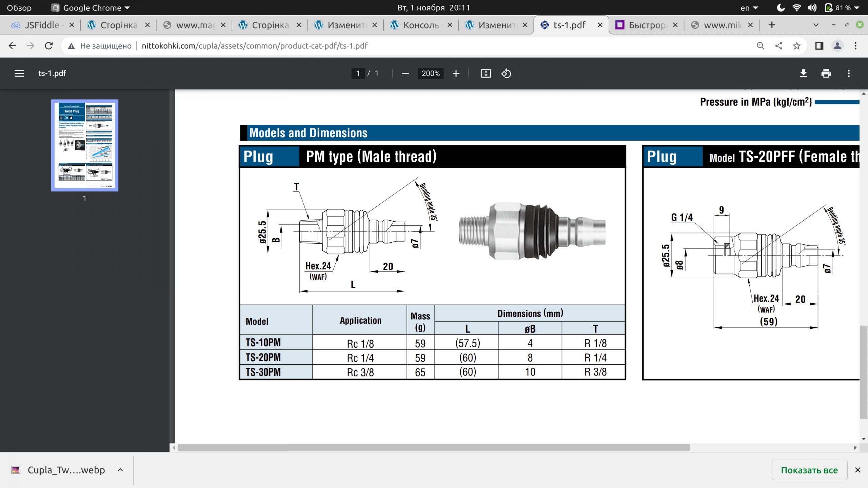Screen dimensions: 868x488
Task: Switch to the www.mag tab
Action: click(x=194, y=25)
